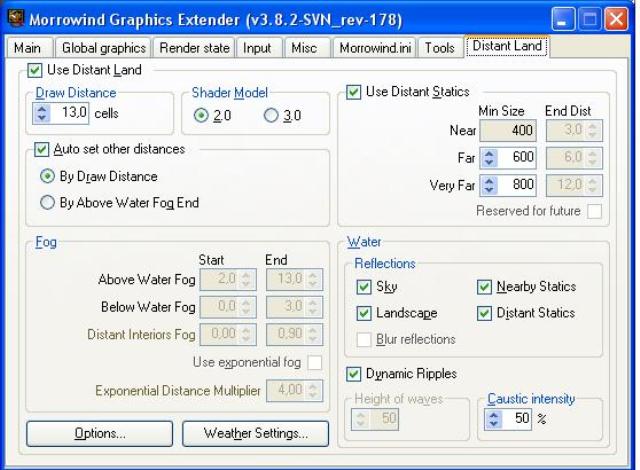Choose By Above Water Fog End option
This screenshot has width=640, height=470.
(47, 202)
